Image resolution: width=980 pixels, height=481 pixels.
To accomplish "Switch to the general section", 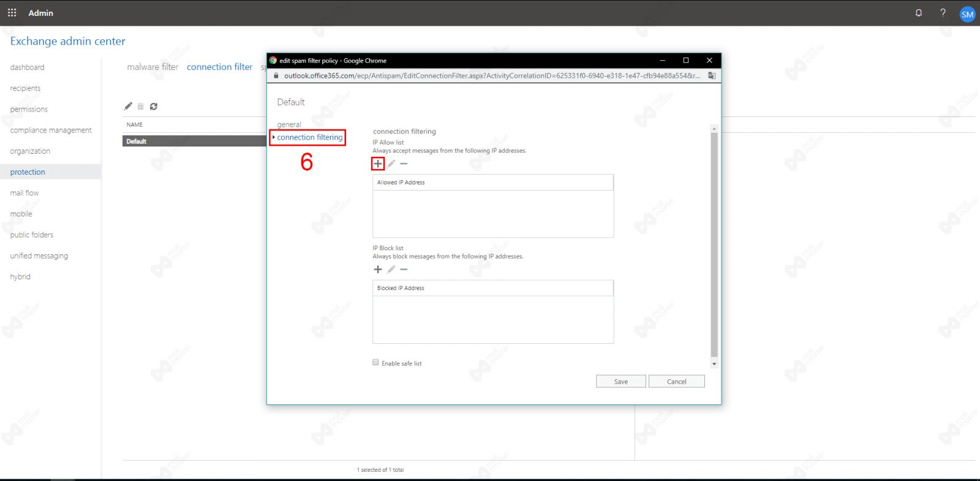I will (289, 124).
